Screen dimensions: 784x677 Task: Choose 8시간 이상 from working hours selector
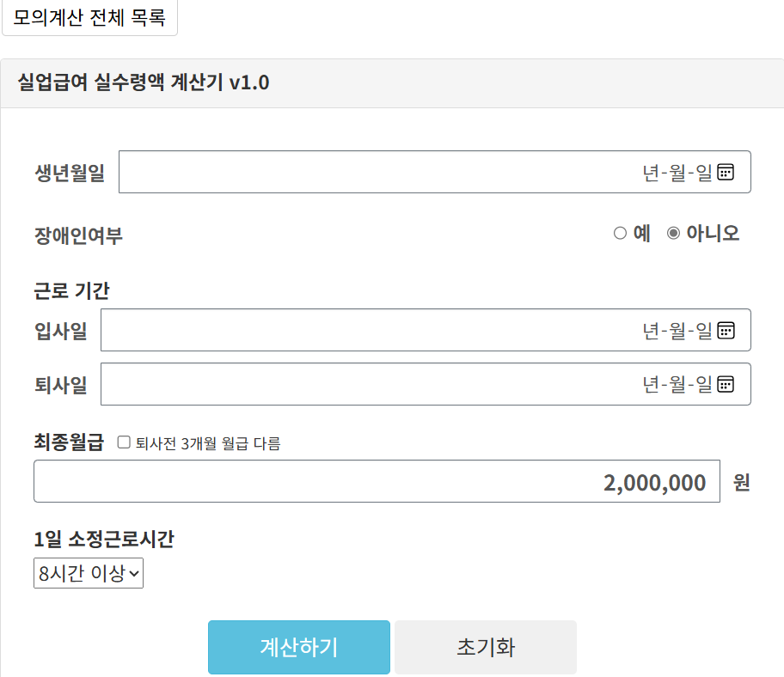(x=89, y=573)
